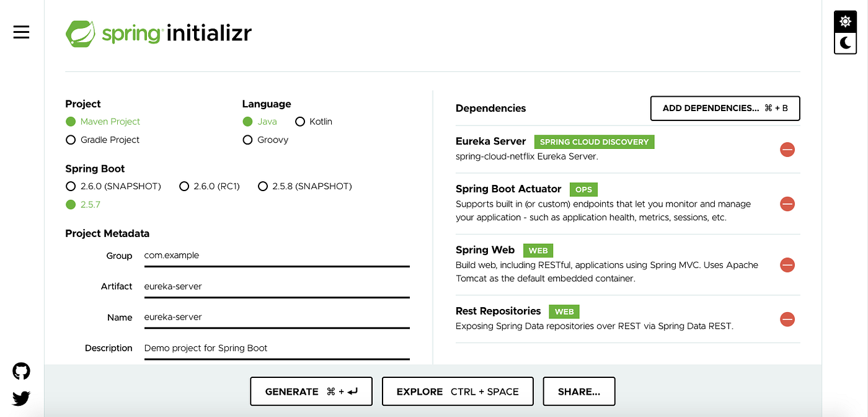Switch to light theme via the sun icon

tap(845, 21)
